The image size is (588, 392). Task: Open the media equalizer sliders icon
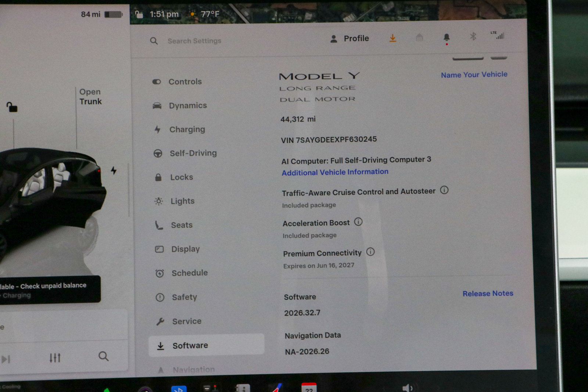[55, 357]
